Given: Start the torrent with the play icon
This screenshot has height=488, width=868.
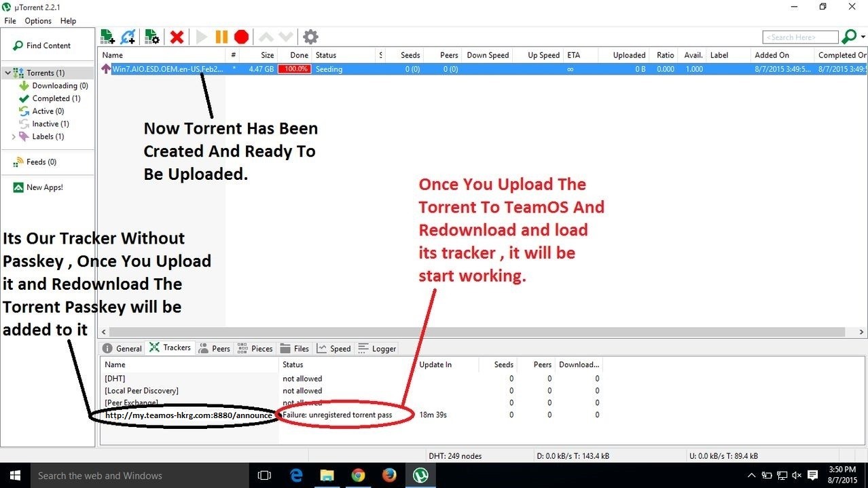Looking at the screenshot, I should click(202, 37).
